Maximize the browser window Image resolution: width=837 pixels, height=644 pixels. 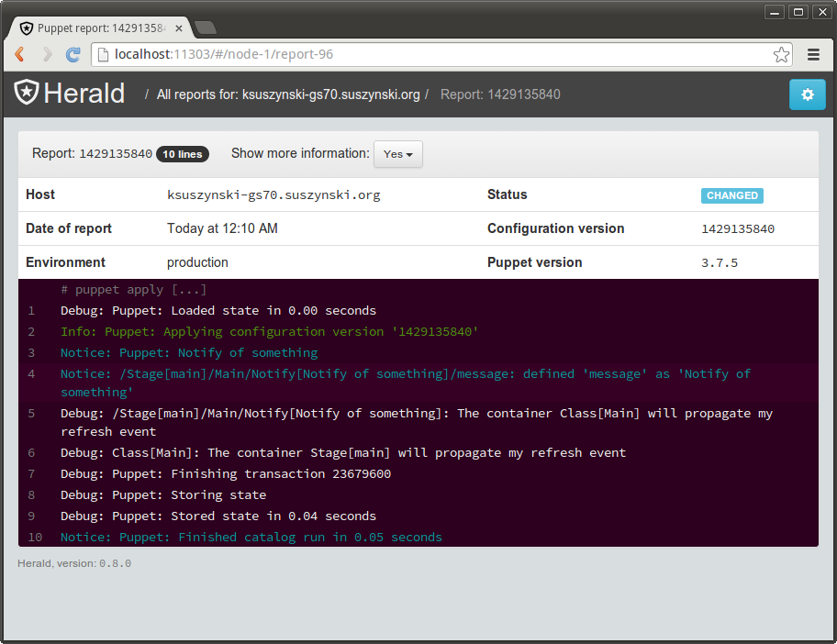pyautogui.click(x=798, y=12)
